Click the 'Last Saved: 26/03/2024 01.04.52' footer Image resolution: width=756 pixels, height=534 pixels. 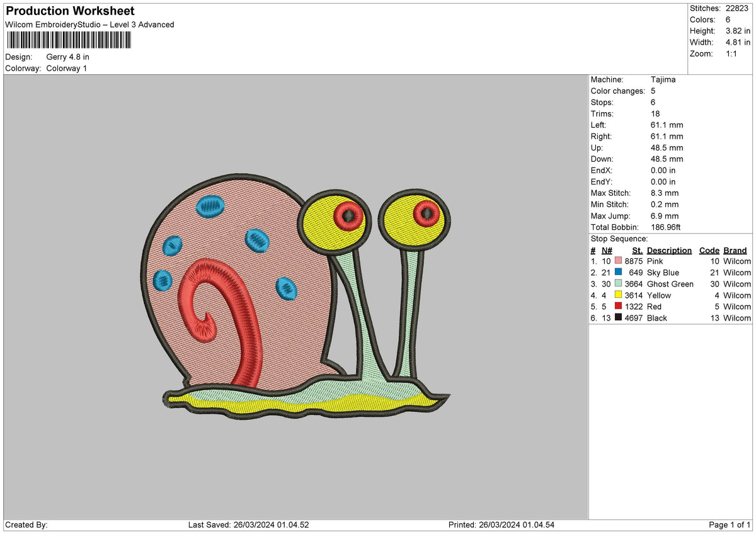coord(248,525)
